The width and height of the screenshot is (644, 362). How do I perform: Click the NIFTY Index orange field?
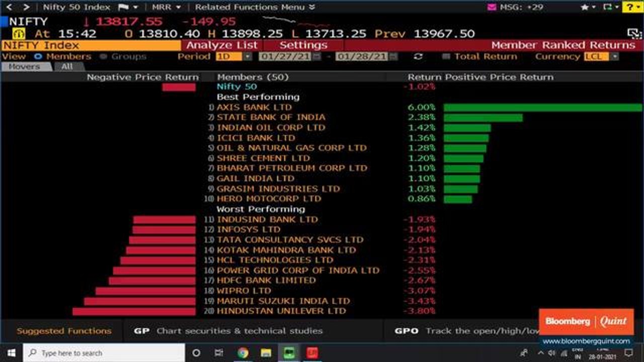click(x=91, y=45)
